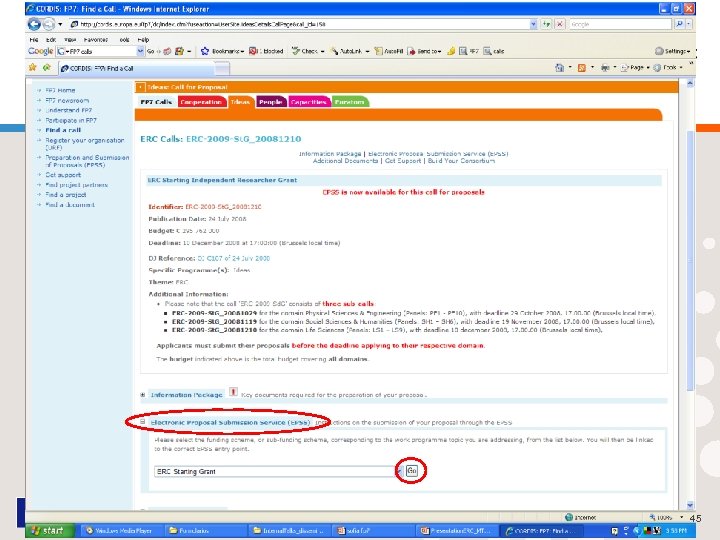
Task: Click the red Stop loading icon
Action: pos(560,24)
